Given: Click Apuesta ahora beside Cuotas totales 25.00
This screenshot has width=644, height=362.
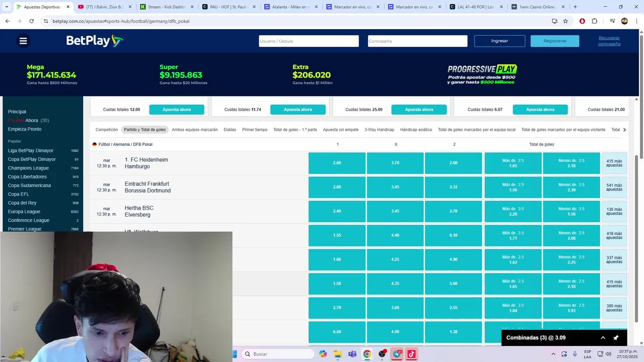Looking at the screenshot, I should pyautogui.click(x=419, y=110).
